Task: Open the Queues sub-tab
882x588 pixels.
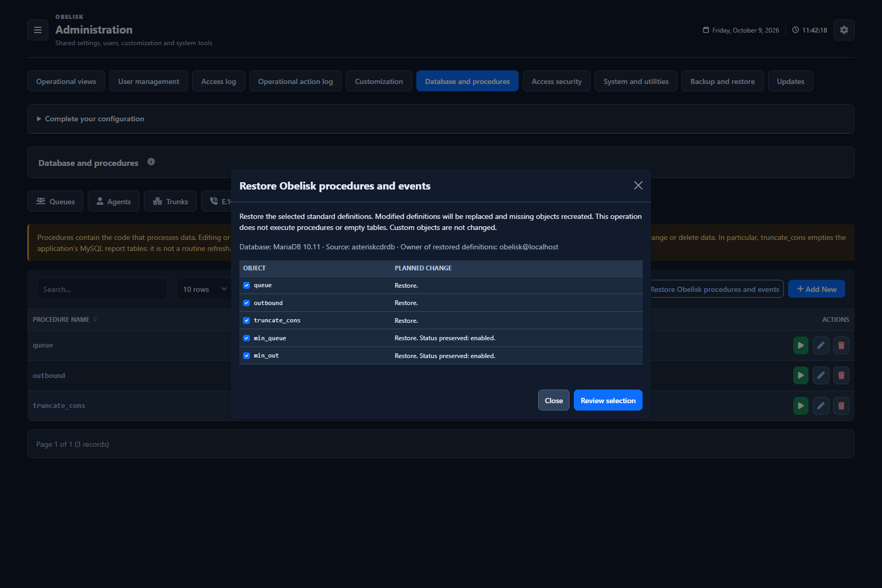Action: 55,201
